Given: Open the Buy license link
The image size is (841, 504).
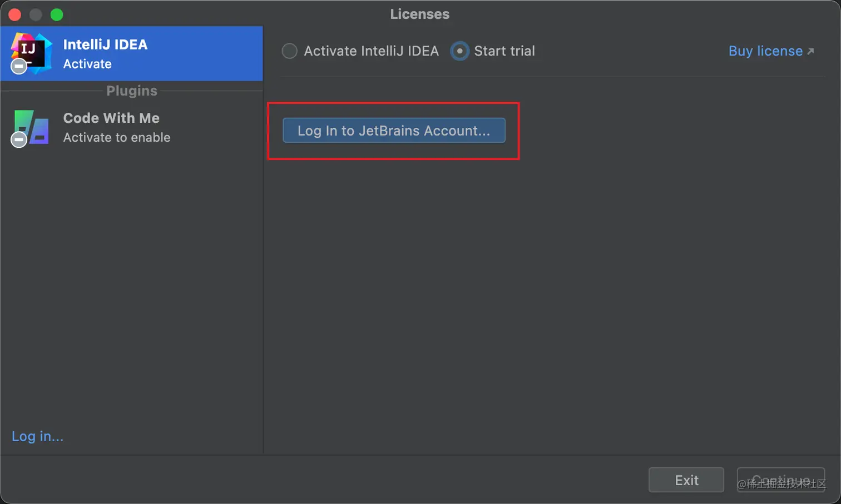Looking at the screenshot, I should (x=765, y=51).
